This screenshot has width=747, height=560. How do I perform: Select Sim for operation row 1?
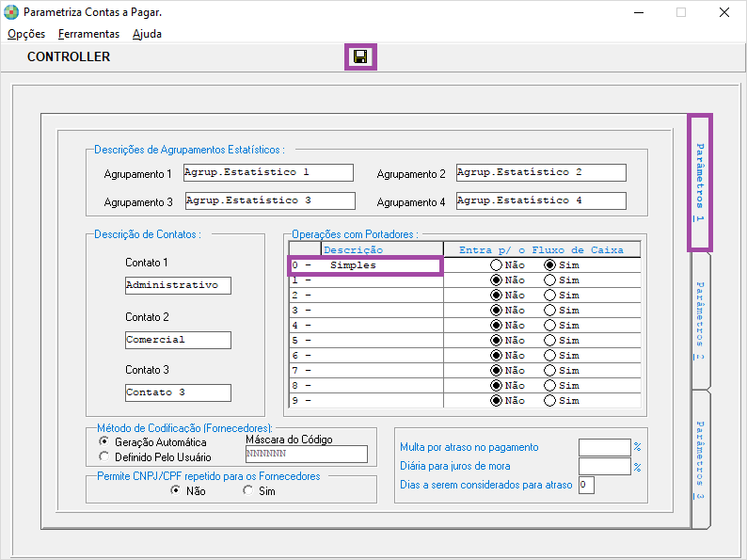tap(549, 280)
